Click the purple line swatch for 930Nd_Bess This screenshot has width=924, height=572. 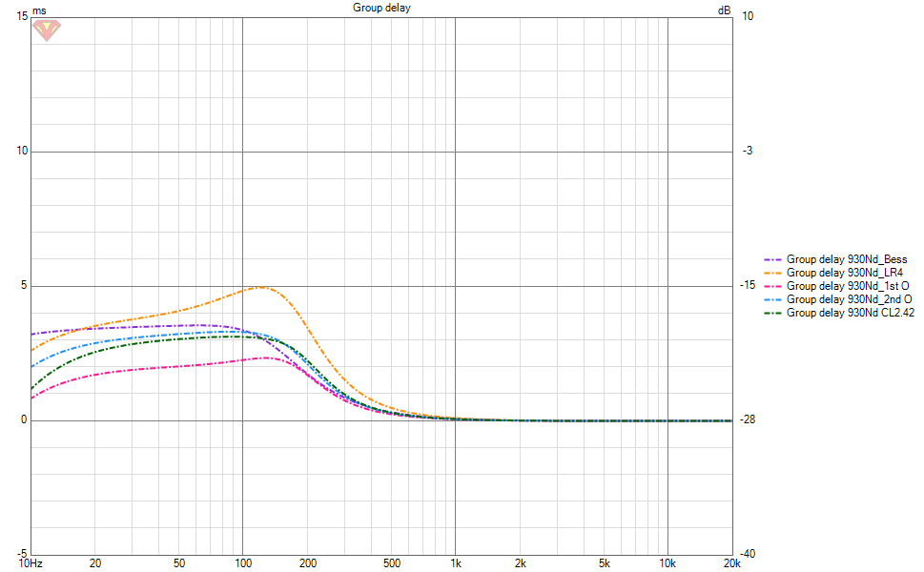click(772, 260)
